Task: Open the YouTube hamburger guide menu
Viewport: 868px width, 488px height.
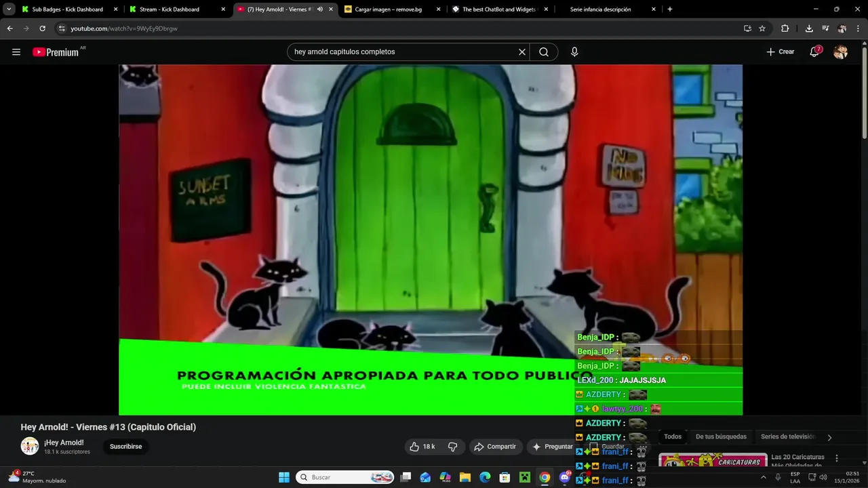Action: click(16, 52)
